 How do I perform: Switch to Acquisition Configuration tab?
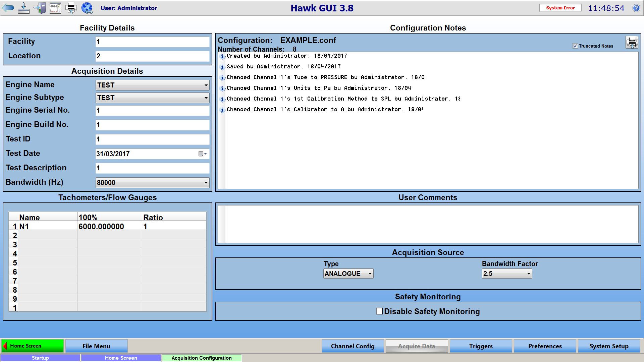[x=201, y=358]
